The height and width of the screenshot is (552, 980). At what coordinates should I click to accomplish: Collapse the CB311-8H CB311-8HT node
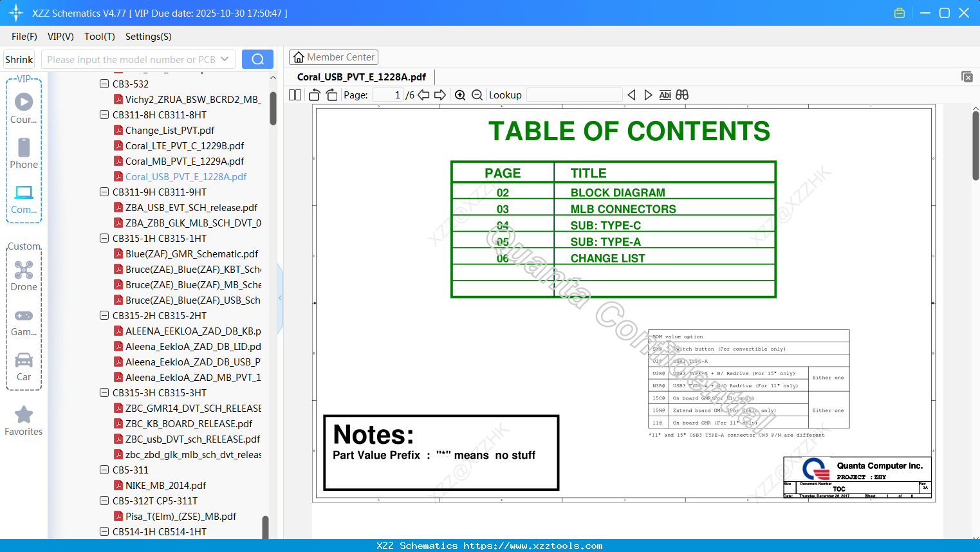click(104, 115)
